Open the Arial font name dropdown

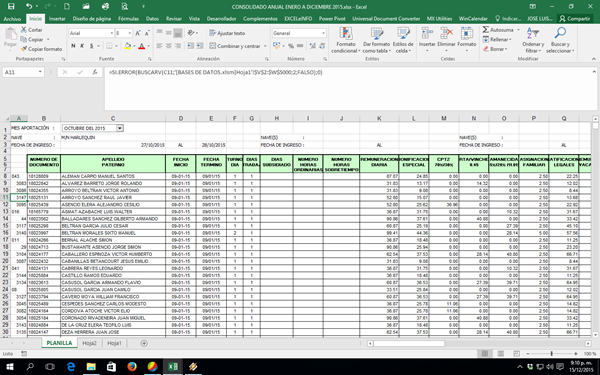(x=111, y=33)
